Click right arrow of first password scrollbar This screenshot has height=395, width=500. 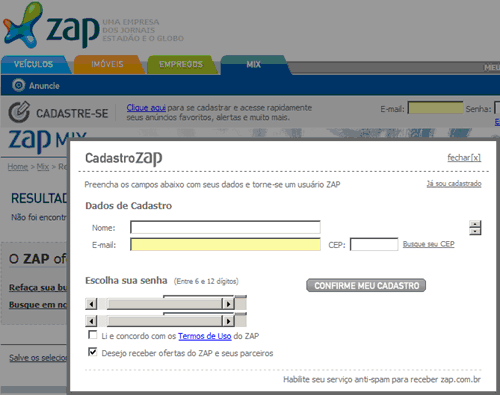(x=228, y=304)
